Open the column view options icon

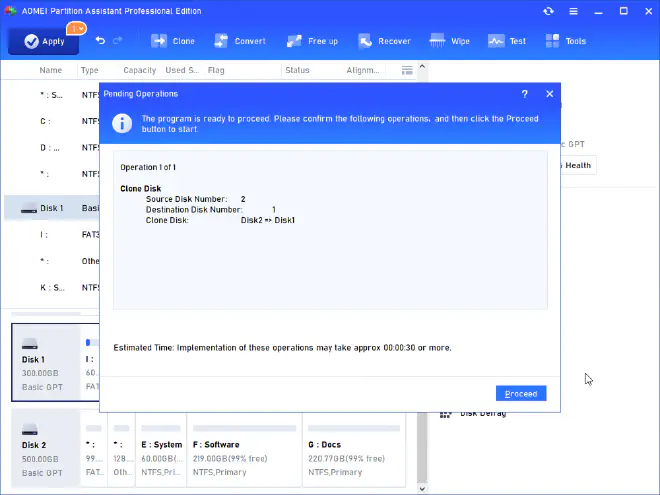point(407,71)
